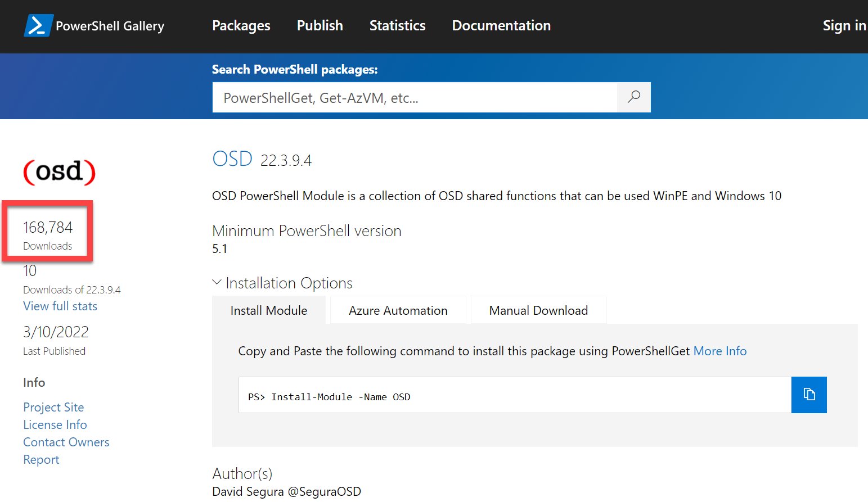Report this package
The width and height of the screenshot is (868, 502).
[41, 459]
